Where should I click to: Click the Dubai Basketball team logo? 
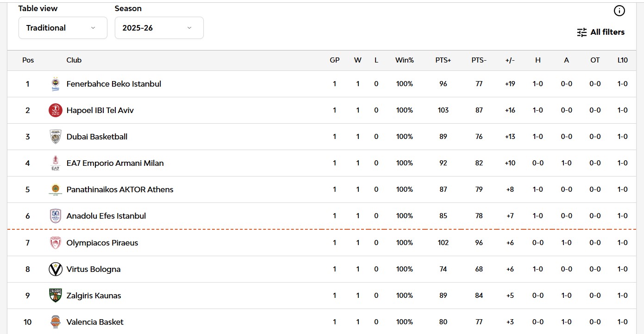[56, 137]
